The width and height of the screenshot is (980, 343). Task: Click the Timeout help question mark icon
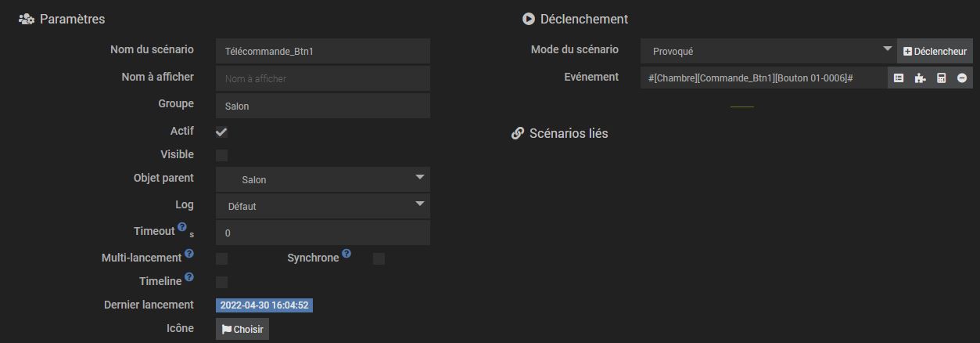pyautogui.click(x=182, y=227)
